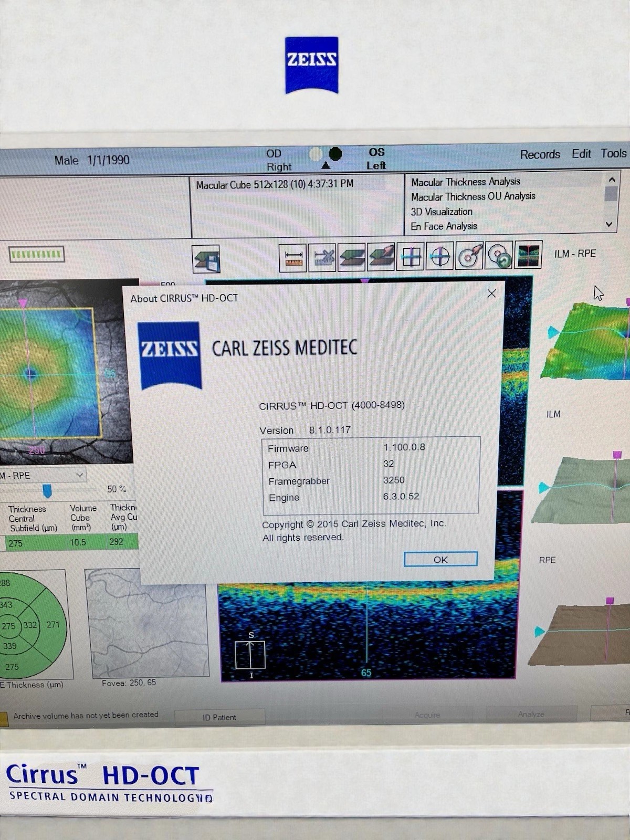630x840 pixels.
Task: Click the edit layers pencil icon
Action: 381,257
